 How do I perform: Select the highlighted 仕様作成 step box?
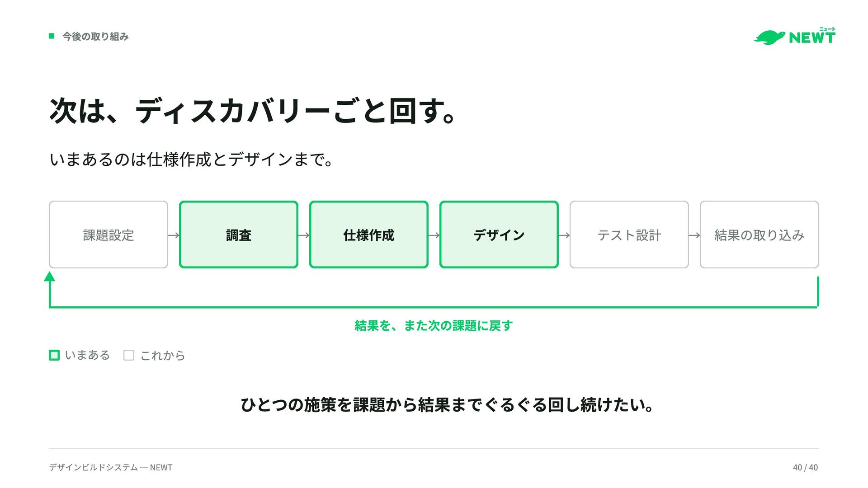[x=369, y=235]
